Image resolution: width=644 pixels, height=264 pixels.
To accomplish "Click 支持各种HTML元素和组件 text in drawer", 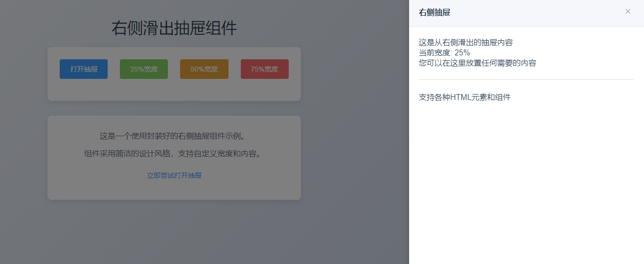I will [465, 97].
